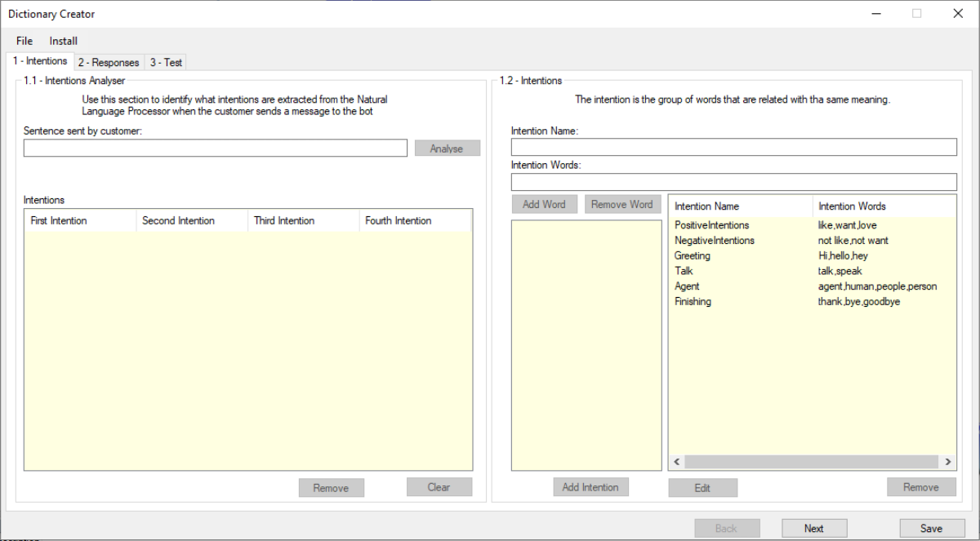
Task: Click the Sentence sent by customer field
Action: click(215, 149)
